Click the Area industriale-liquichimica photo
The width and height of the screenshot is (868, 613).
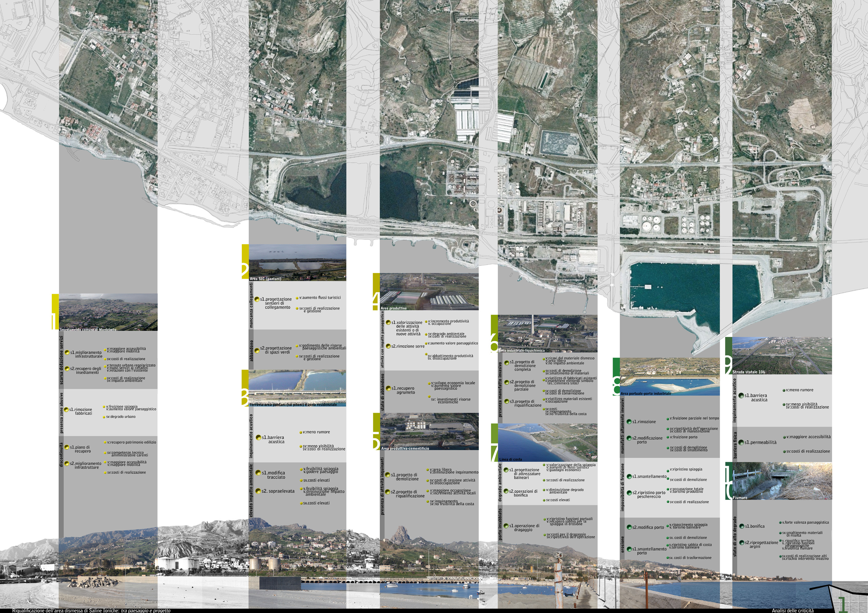(x=548, y=334)
